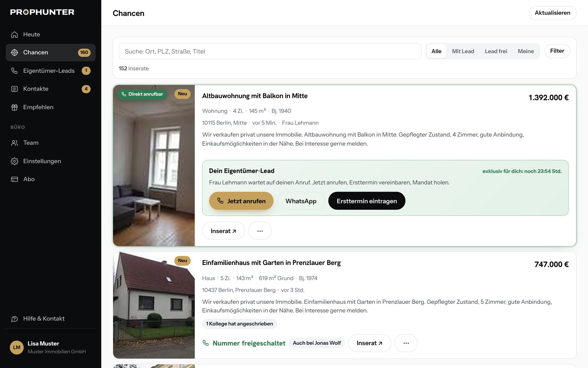The height and width of the screenshot is (368, 588).
Task: Click WhatsApp button for Frau Lehmann
Action: 301,201
